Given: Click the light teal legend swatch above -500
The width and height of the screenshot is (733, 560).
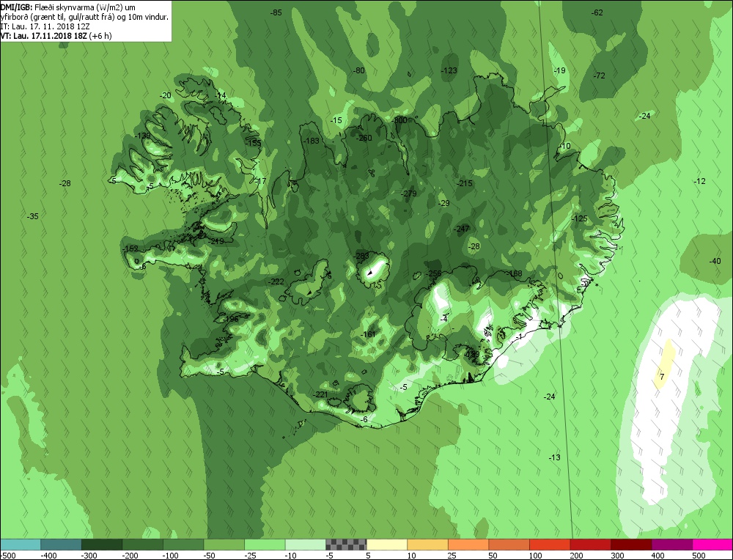Looking at the screenshot, I should click(20, 545).
